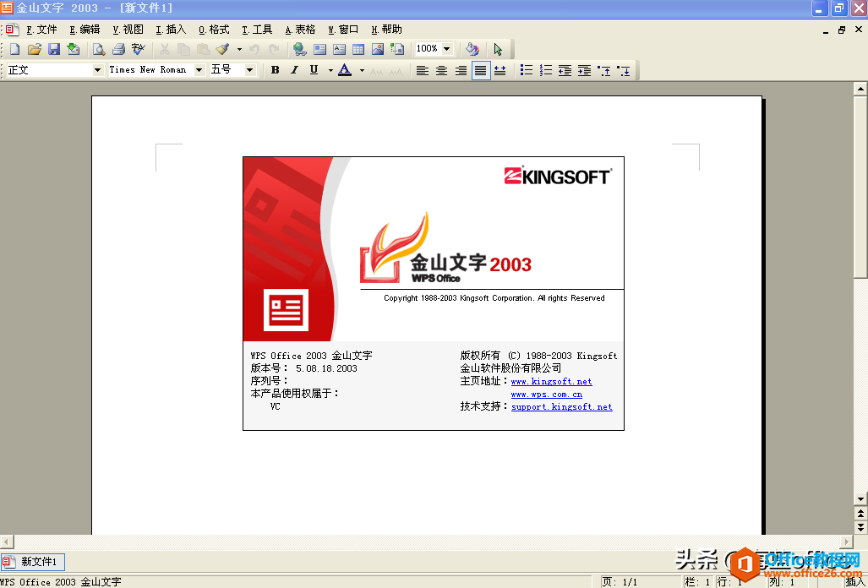Viewport: 868px width, 588px height.
Task: Click the vertical scrollbar down arrow
Action: pos(860,499)
